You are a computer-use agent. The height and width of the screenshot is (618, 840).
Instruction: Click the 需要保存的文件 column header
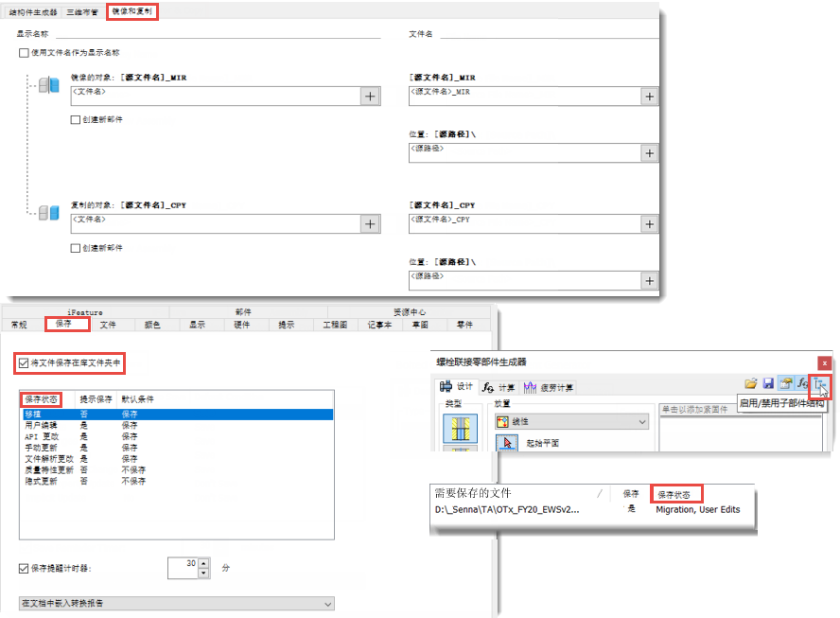[x=473, y=493]
